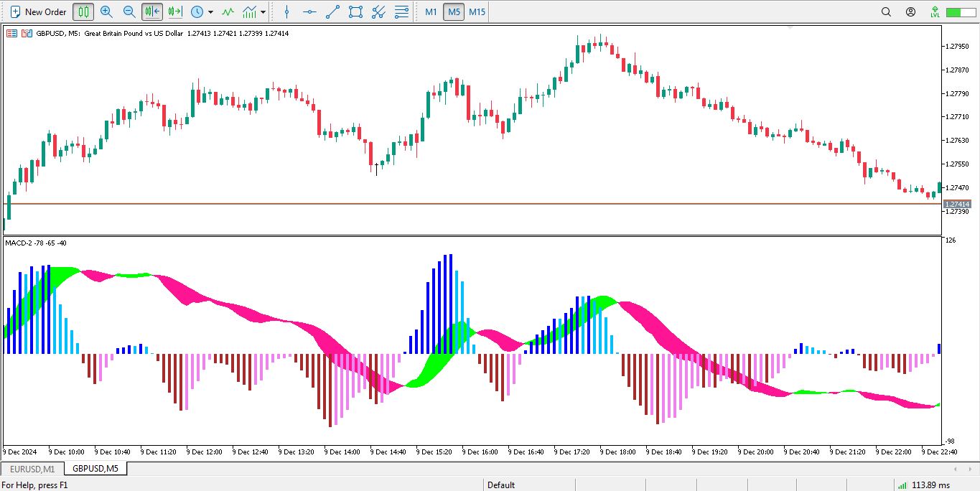980x491 pixels.
Task: Open the objects list icon
Action: (x=402, y=11)
